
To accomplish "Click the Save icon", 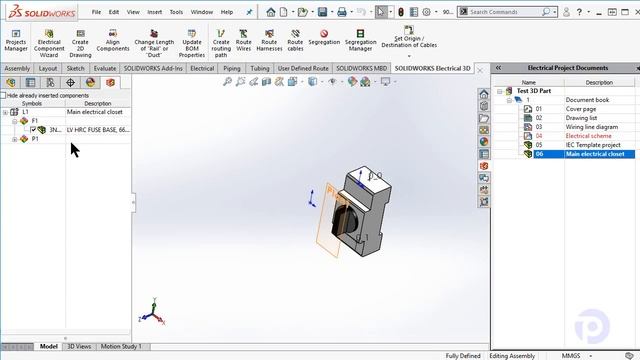I will (322, 12).
